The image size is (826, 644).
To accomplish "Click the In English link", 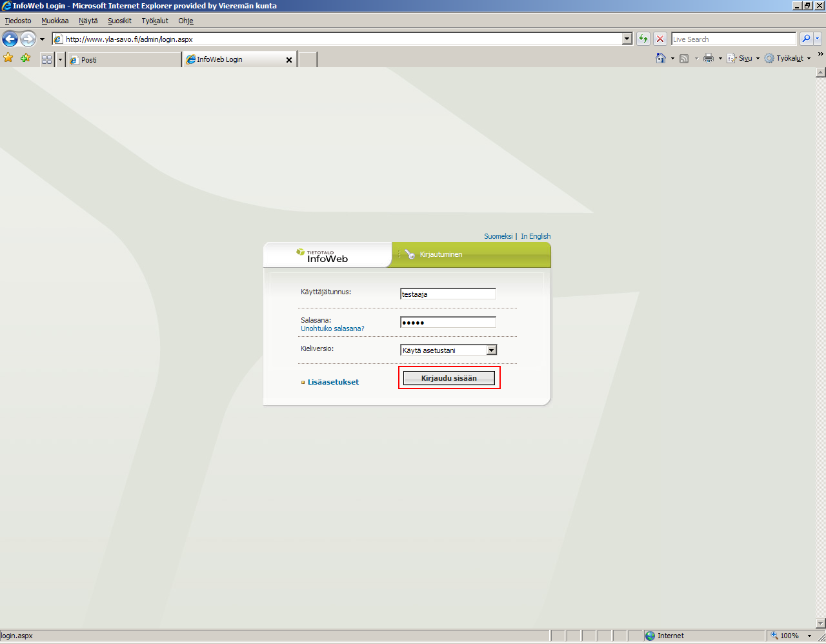I will coord(536,236).
